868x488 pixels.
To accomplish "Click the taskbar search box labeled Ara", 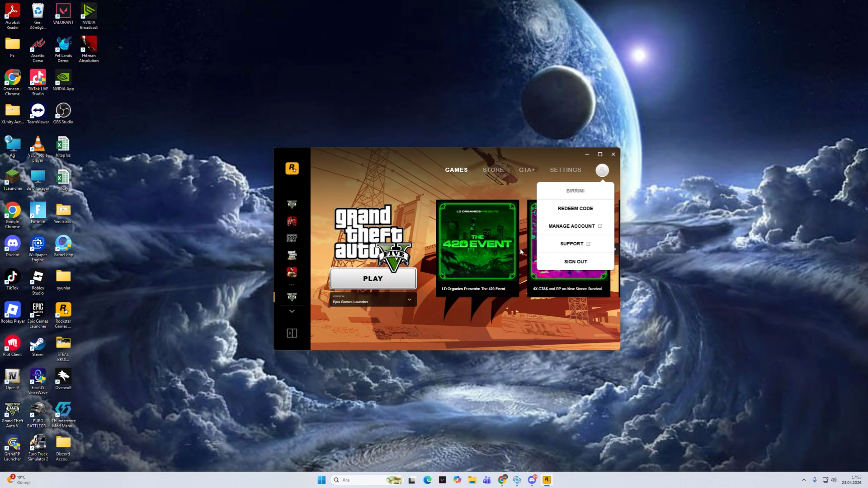I will click(367, 480).
